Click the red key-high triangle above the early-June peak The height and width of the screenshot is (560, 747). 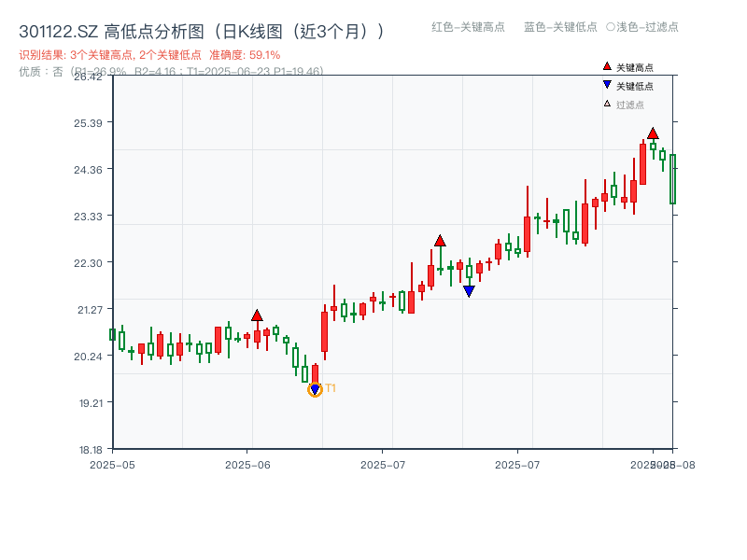tap(258, 315)
